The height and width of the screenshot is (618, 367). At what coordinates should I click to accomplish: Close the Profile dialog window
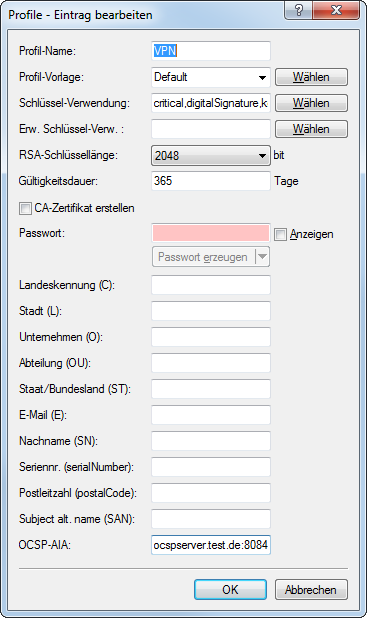pos(336,10)
